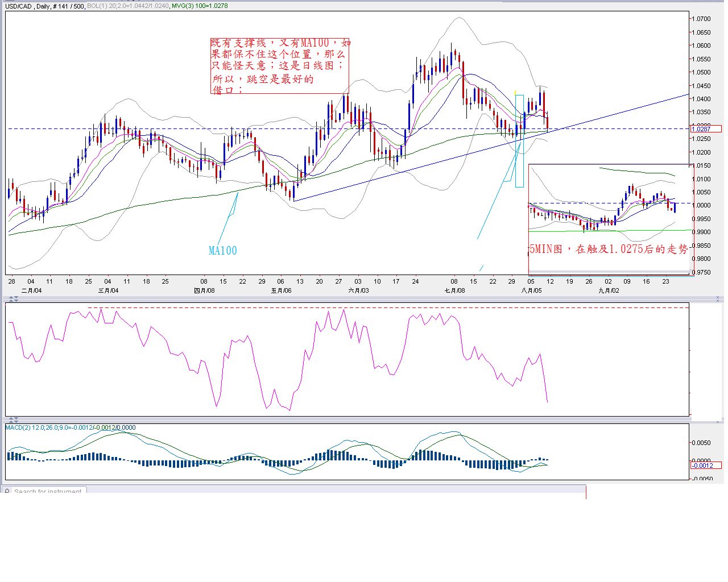
Task: Click the cyan MA100 text label
Action: 222,251
